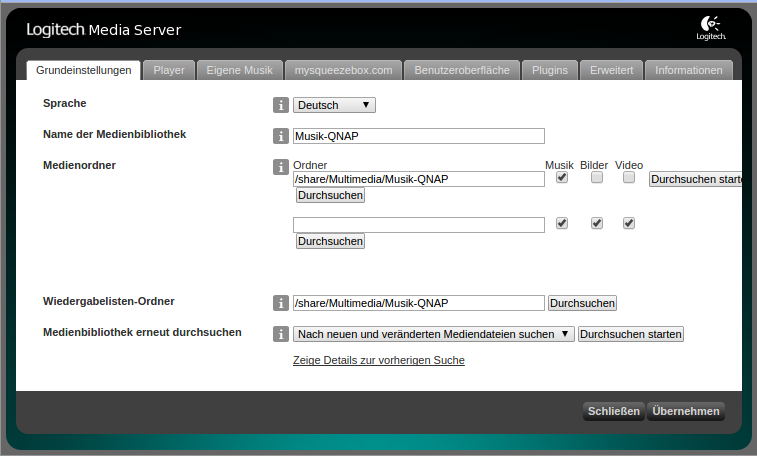This screenshot has width=757, height=456.
Task: Click the Logitech logo in header
Action: pyautogui.click(x=711, y=29)
